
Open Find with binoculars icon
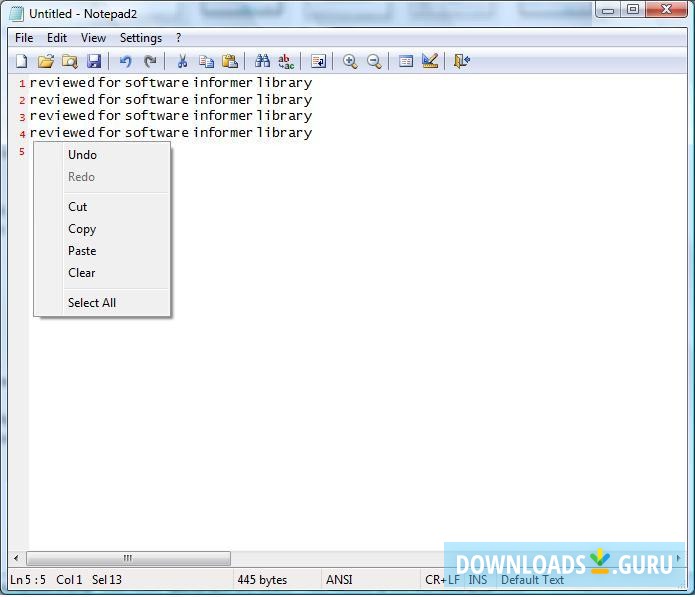click(x=262, y=61)
